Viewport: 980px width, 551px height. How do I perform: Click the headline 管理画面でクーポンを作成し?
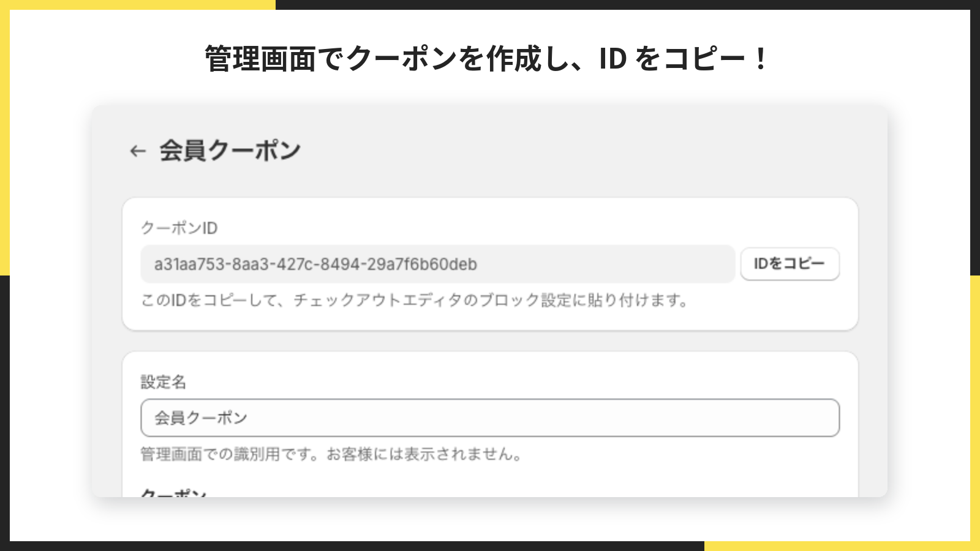(486, 59)
